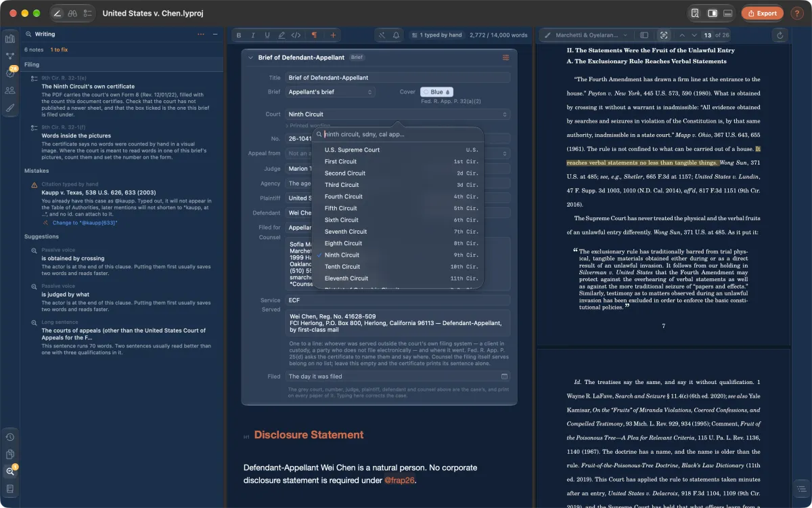Collapse the Writing panel with minus
The image size is (812, 508).
(x=215, y=34)
